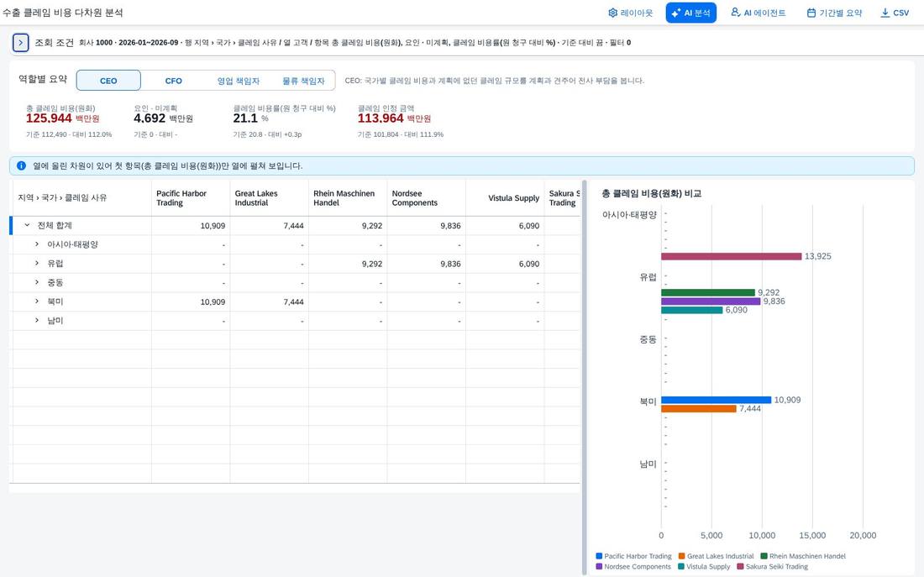Click the 10,909 cell in the 북미 row
Image resolution: width=924 pixels, height=577 pixels.
tap(191, 302)
